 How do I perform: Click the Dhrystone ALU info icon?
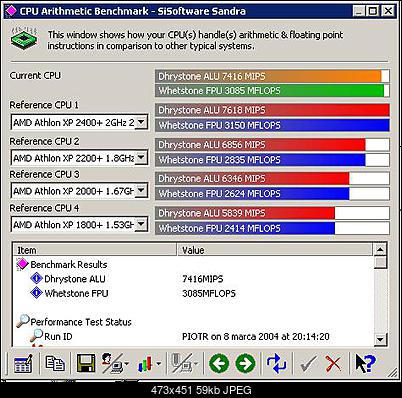click(36, 278)
